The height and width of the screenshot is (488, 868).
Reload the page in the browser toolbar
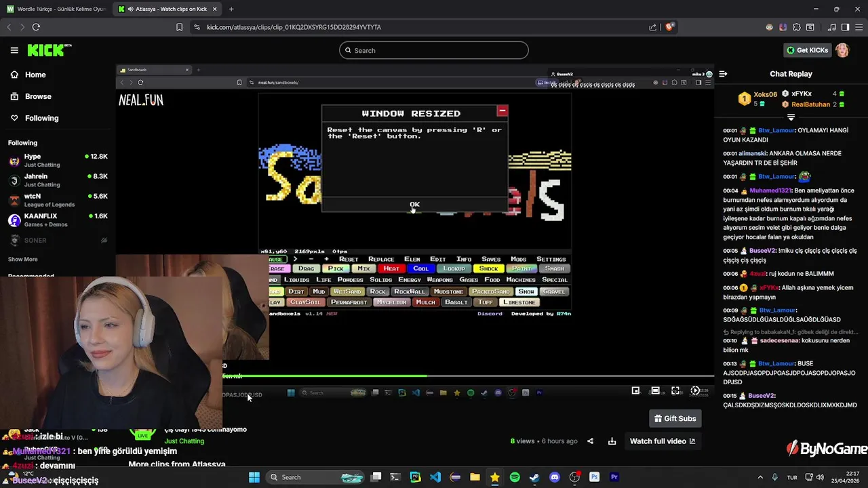36,27
